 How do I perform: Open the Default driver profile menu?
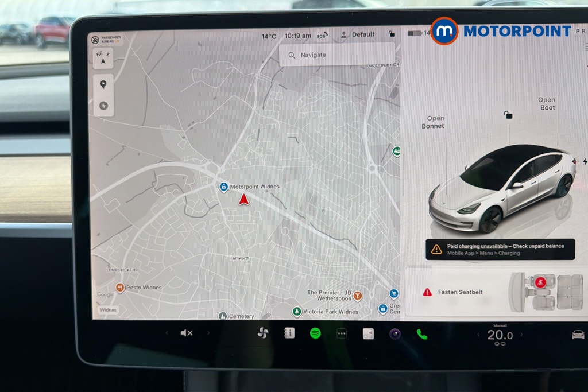(x=357, y=34)
